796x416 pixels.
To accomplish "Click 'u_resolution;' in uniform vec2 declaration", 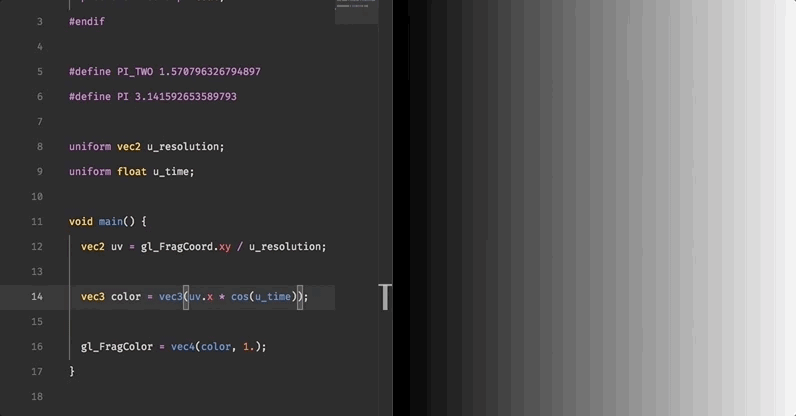I will point(185,147).
